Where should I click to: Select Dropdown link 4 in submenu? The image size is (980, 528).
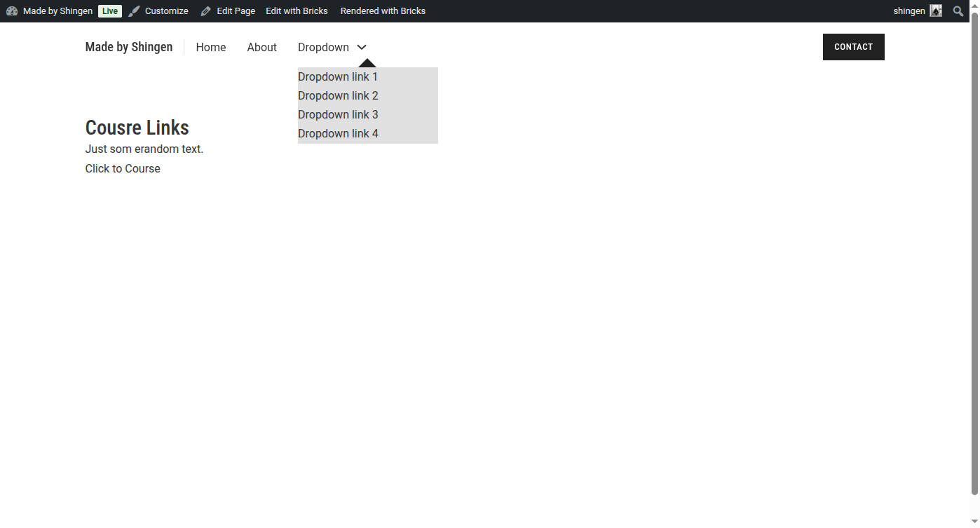(338, 134)
